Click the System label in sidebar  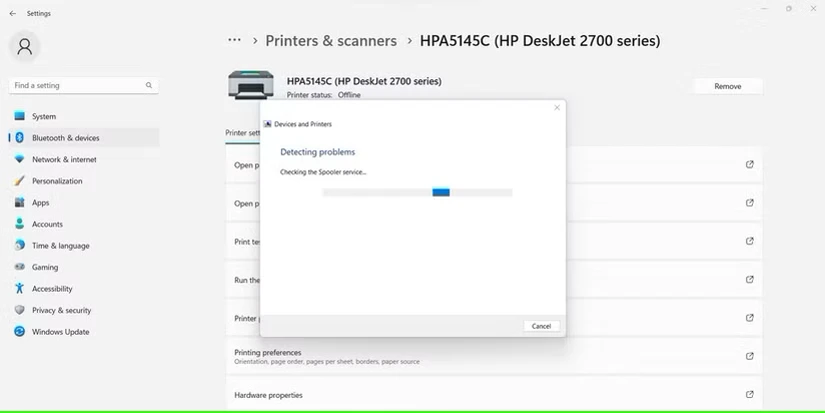click(x=44, y=116)
